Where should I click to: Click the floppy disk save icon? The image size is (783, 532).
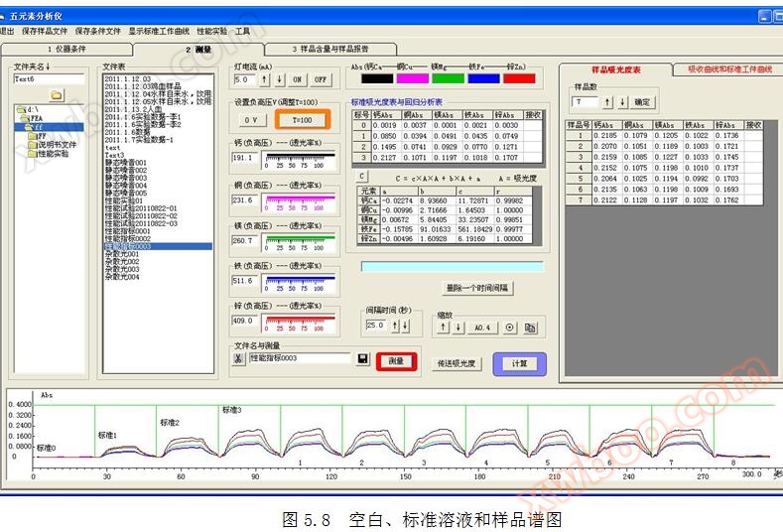(x=363, y=358)
